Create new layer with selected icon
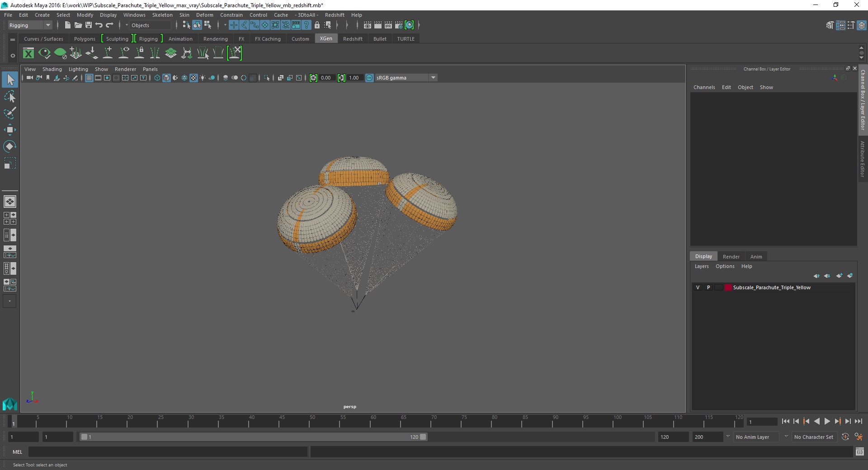 click(x=850, y=276)
